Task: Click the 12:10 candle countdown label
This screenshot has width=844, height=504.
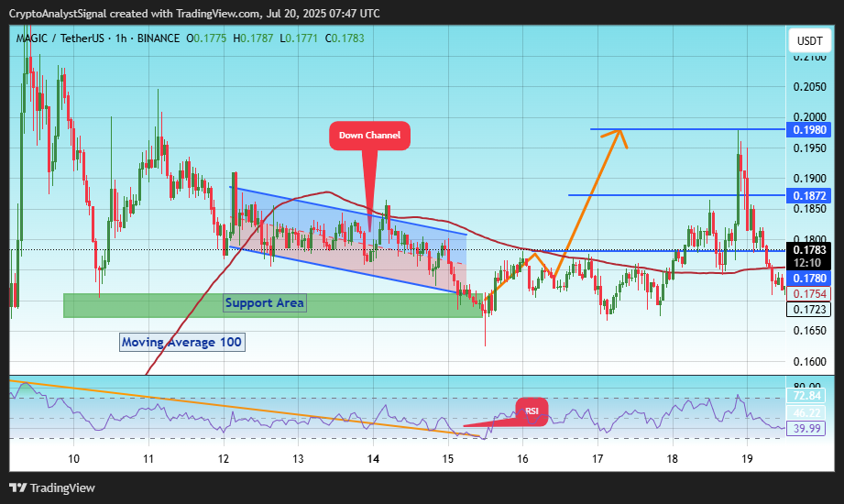Action: tap(808, 263)
